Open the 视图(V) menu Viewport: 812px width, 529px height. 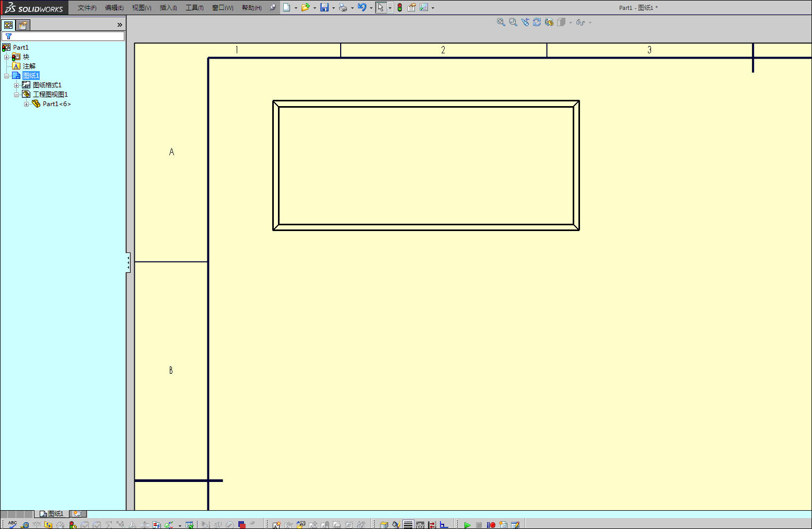pos(142,8)
